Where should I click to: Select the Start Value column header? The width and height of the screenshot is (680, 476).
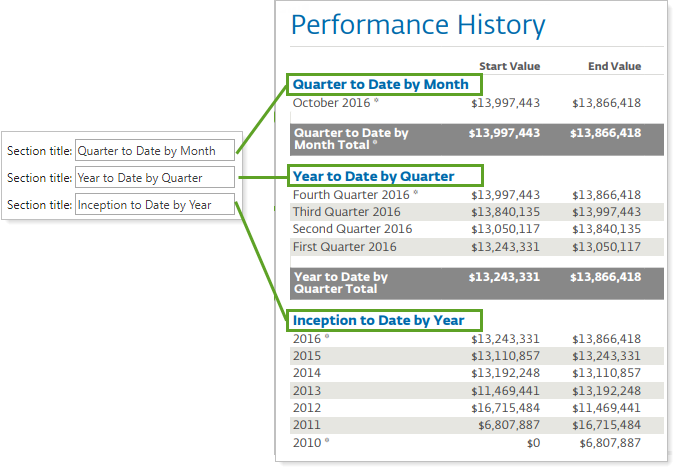coord(509,66)
